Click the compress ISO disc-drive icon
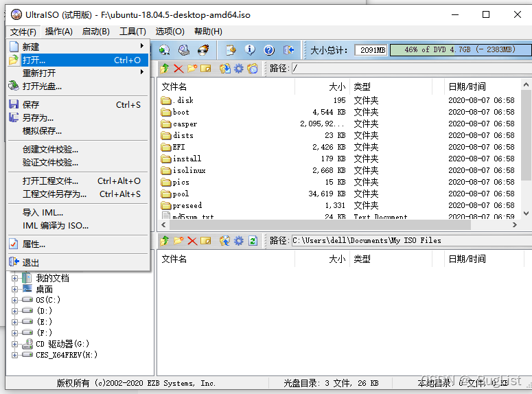Screen dimensions: 532x394 coord(184,50)
